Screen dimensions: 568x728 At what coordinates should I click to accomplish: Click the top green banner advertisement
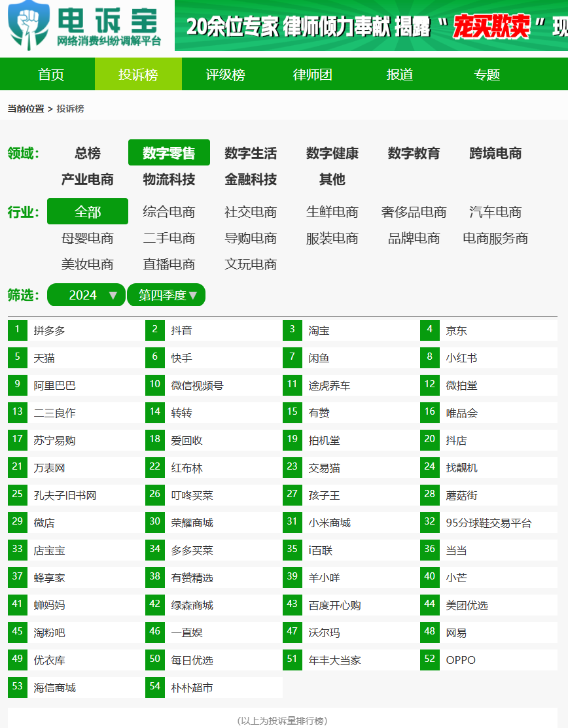371,26
